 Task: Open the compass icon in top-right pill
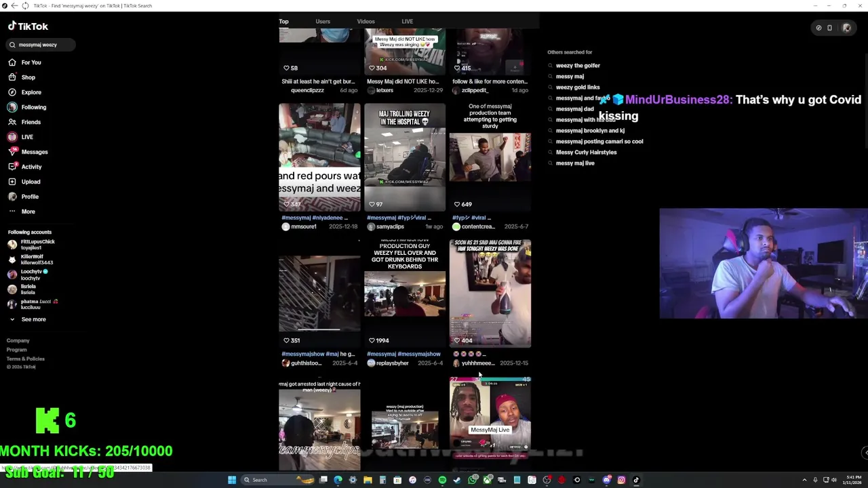point(818,28)
